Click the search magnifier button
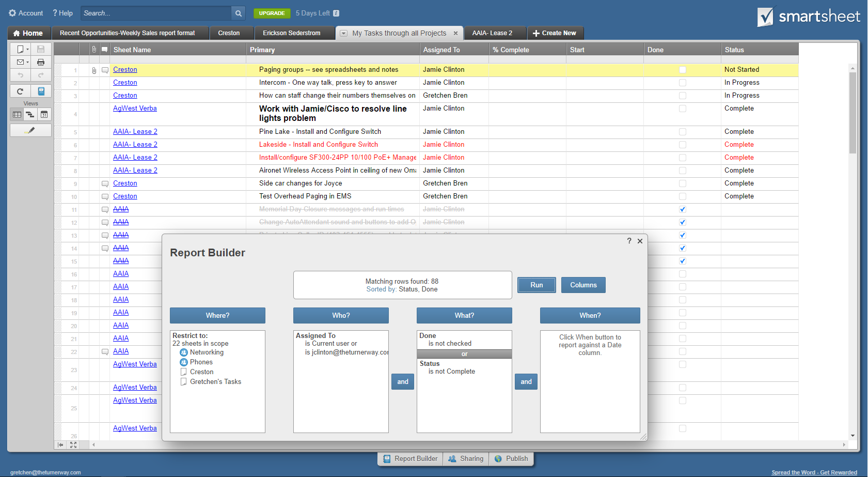This screenshot has width=868, height=477. pyautogui.click(x=238, y=13)
